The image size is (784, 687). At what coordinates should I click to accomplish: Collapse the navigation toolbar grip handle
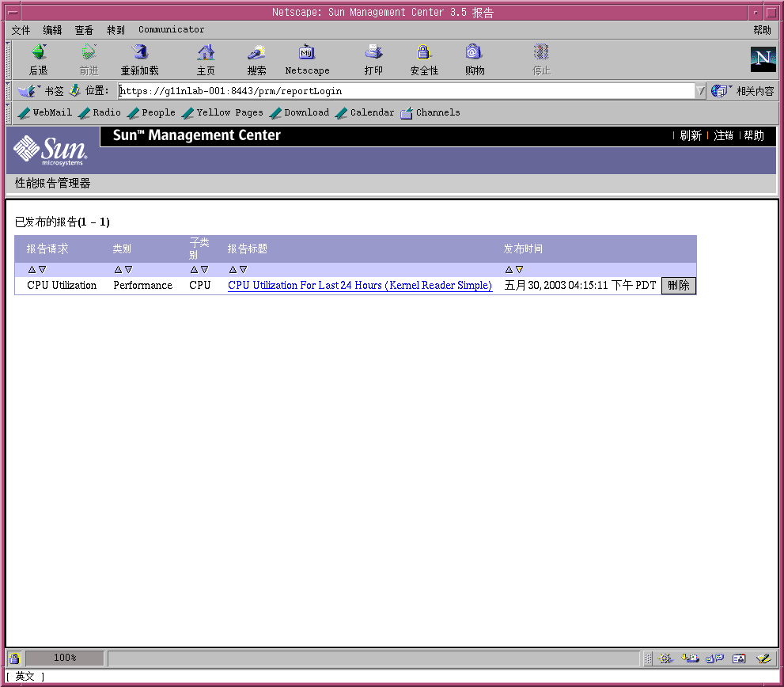pyautogui.click(x=8, y=60)
